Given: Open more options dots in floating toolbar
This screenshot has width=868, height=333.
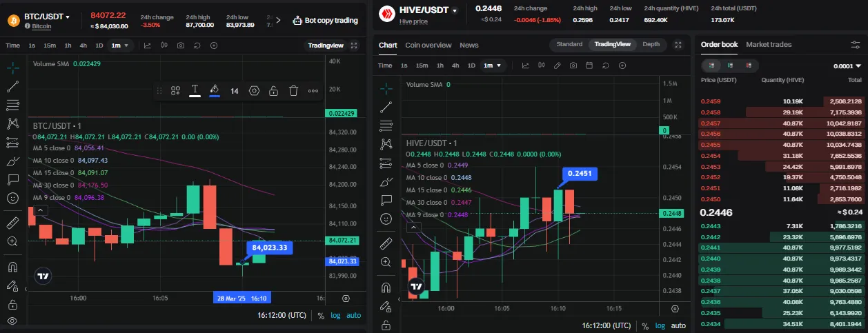Looking at the screenshot, I should pos(313,91).
